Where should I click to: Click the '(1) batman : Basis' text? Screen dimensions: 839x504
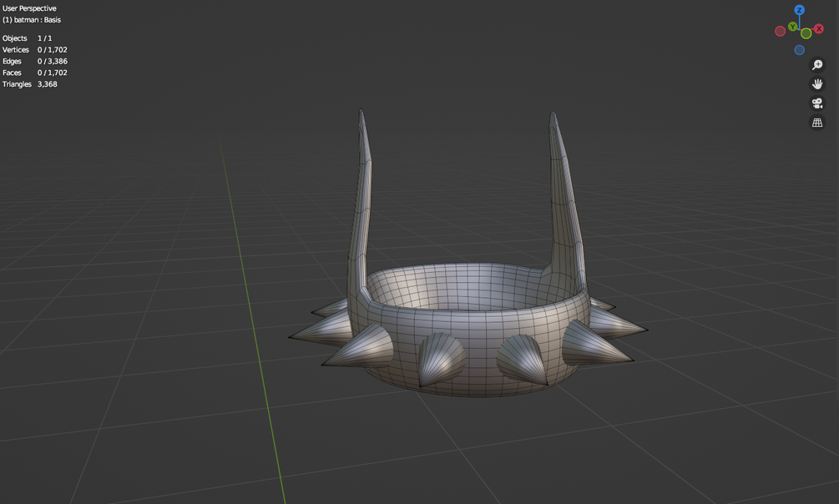click(x=32, y=20)
